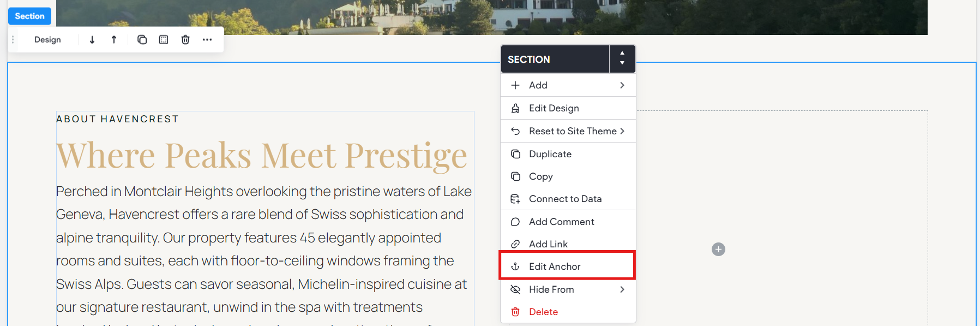Open more options via the three-dots icon

pyautogui.click(x=207, y=40)
